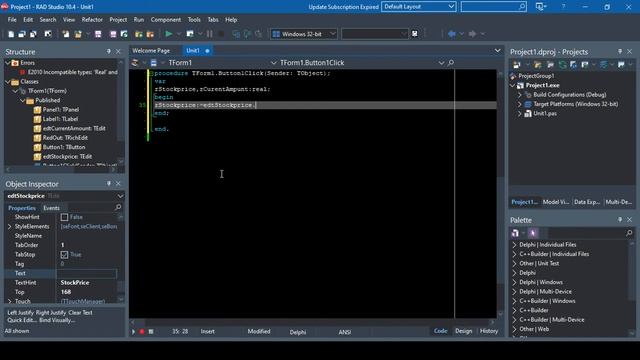Image resolution: width=640 pixels, height=360 pixels.
Task: Click the Save All toolbar icon
Action: (113, 34)
